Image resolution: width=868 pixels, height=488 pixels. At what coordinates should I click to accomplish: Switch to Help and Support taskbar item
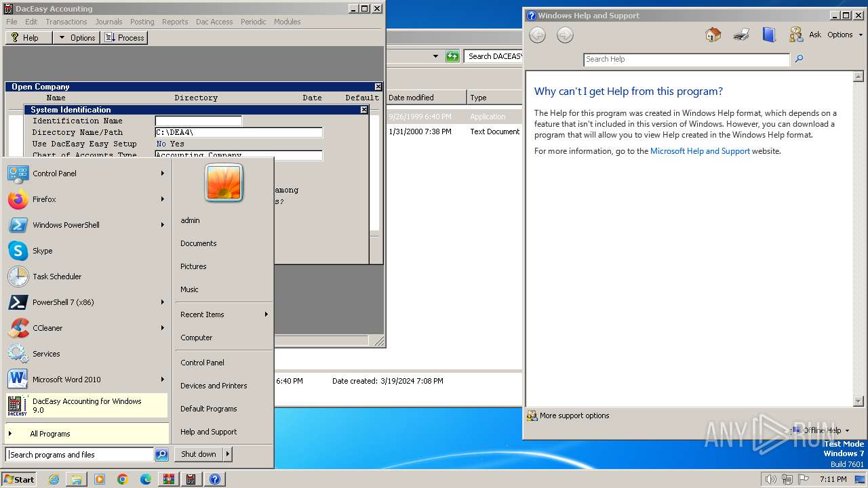point(214,479)
